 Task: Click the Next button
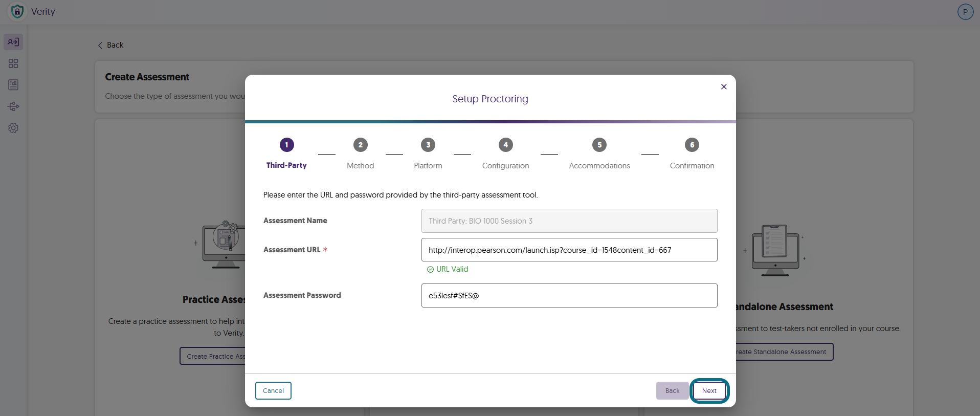click(x=709, y=390)
